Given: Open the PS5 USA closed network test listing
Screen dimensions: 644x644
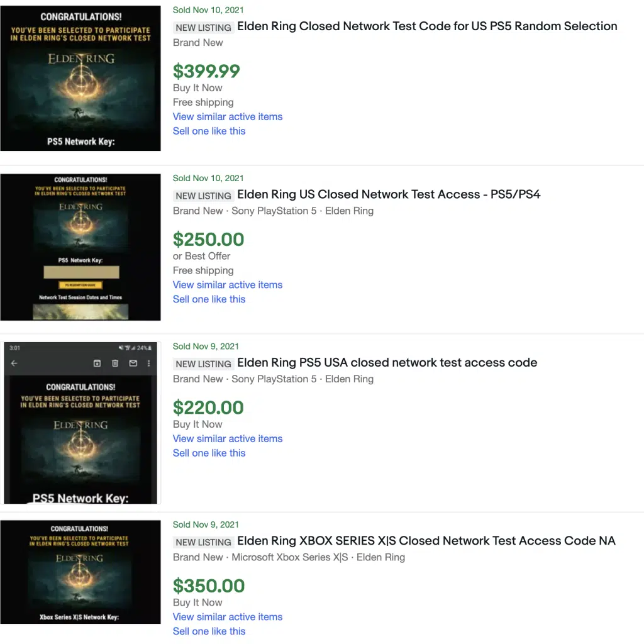Looking at the screenshot, I should 387,363.
